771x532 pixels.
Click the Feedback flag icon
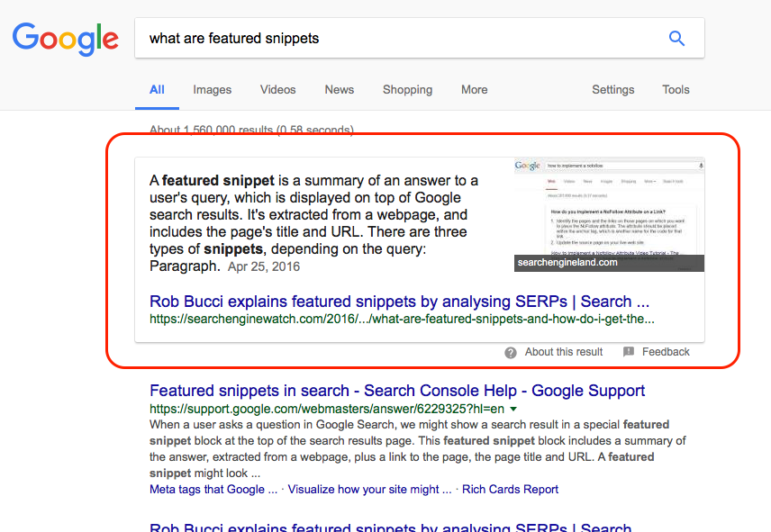point(629,352)
